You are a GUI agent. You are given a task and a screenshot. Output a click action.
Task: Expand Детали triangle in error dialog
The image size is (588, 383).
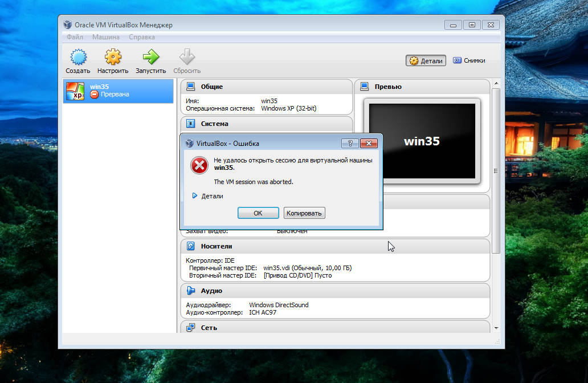click(x=195, y=196)
